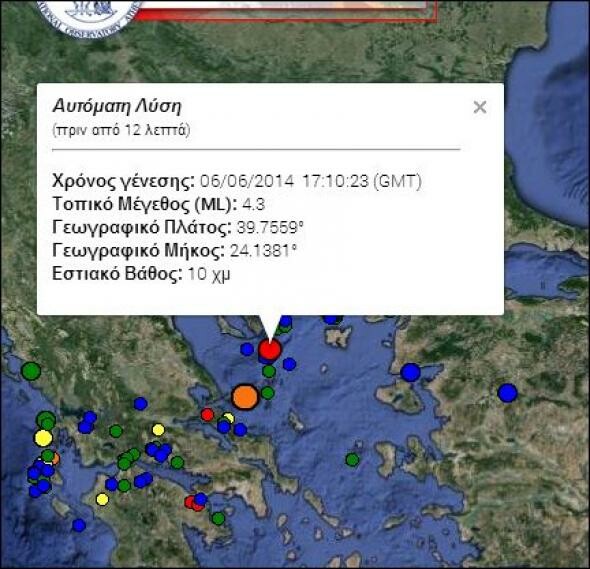Viewport: 590px width, 569px height.
Task: Select the time text πριν από 12 λεπτά
Action: point(121,130)
